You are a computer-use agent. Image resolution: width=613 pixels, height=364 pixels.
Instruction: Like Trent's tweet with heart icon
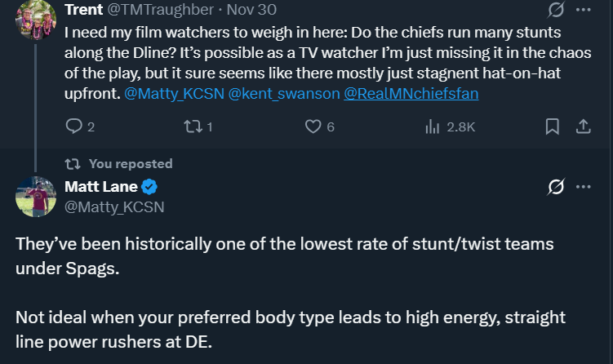[x=313, y=127]
